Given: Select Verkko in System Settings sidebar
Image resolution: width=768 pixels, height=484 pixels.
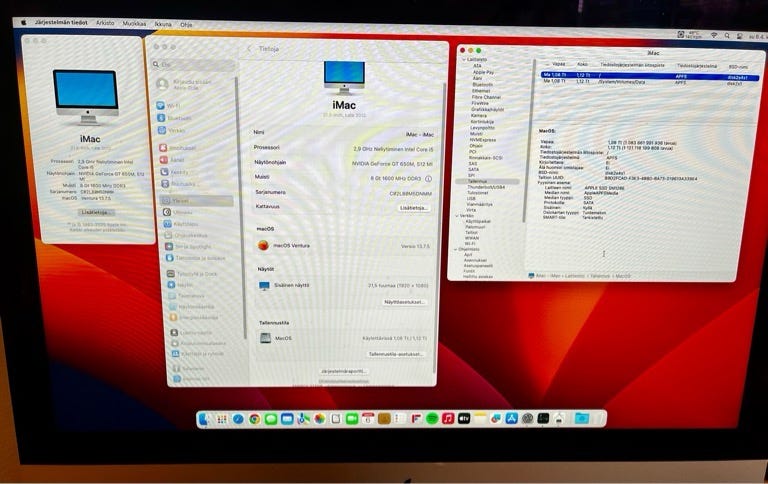Looking at the screenshot, I should (x=171, y=130).
